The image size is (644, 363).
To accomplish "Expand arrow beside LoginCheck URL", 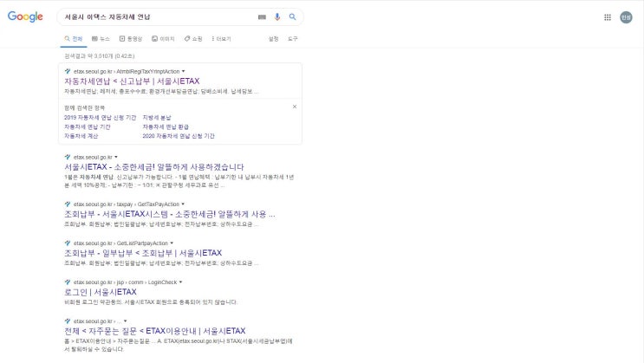I will pos(180,282).
